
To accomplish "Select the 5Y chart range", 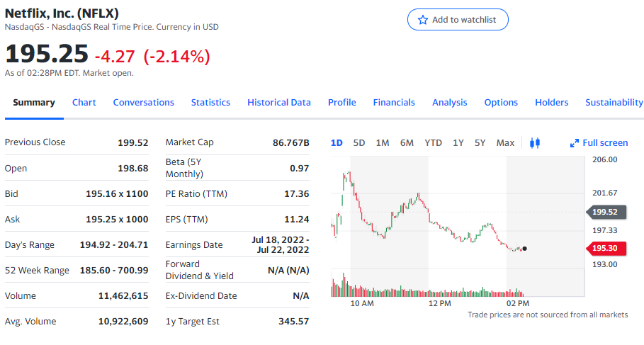I will (480, 143).
